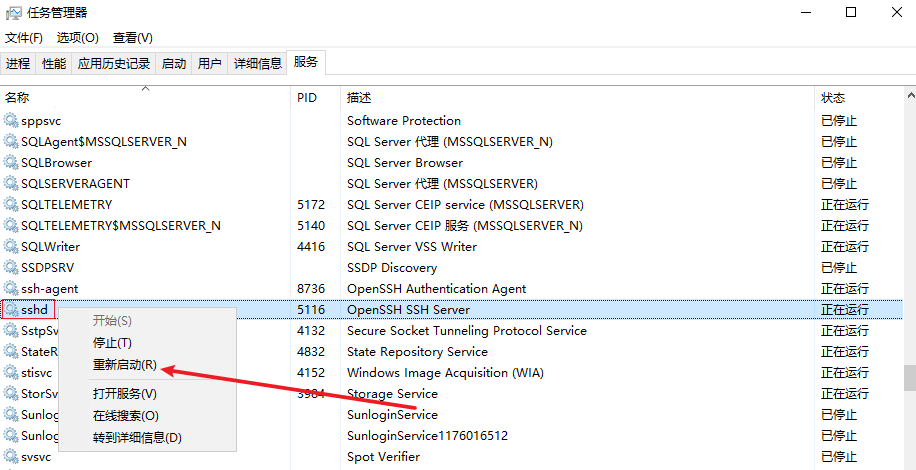Click the gear icon beside svsvc
Screen dimensions: 916x470
click(x=12, y=457)
